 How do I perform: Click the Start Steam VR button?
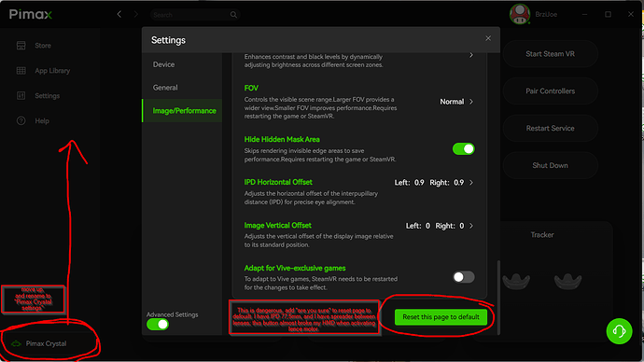click(x=550, y=54)
